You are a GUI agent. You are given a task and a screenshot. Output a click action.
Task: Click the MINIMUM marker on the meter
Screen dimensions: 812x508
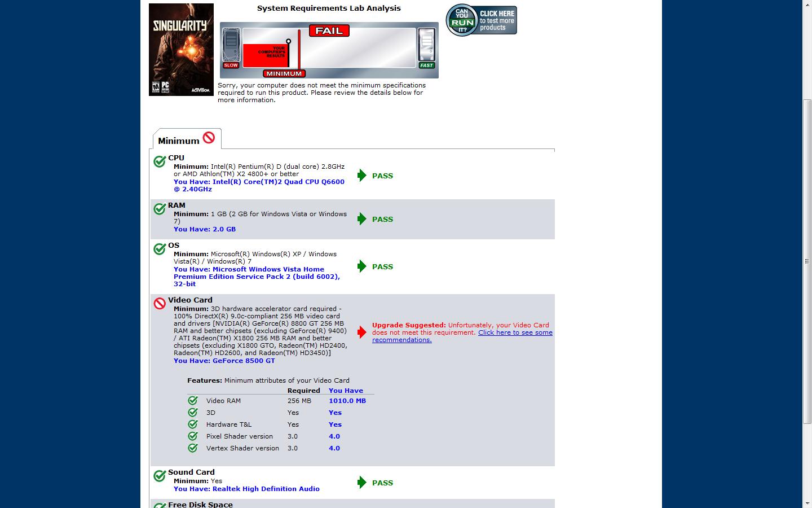pos(284,73)
